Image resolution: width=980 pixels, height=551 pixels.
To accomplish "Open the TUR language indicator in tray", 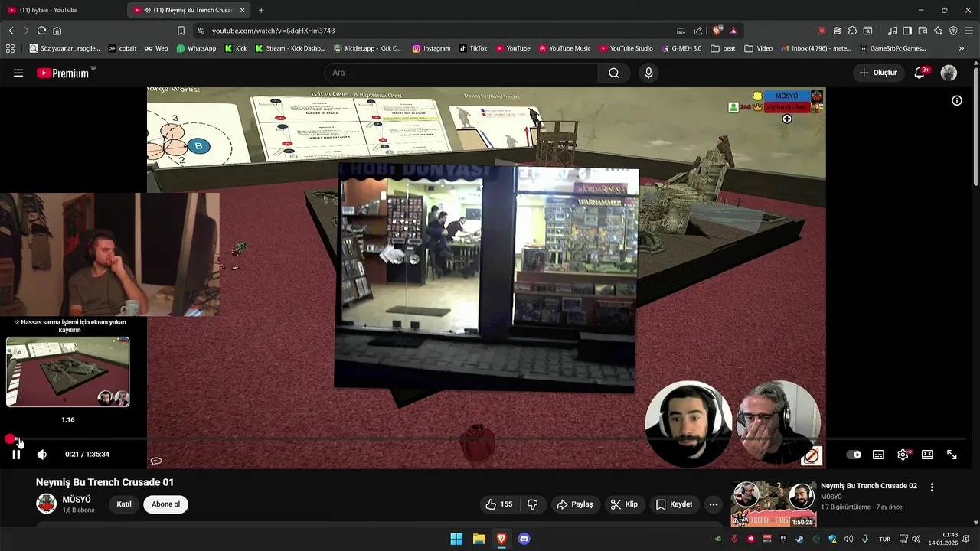I will (884, 539).
